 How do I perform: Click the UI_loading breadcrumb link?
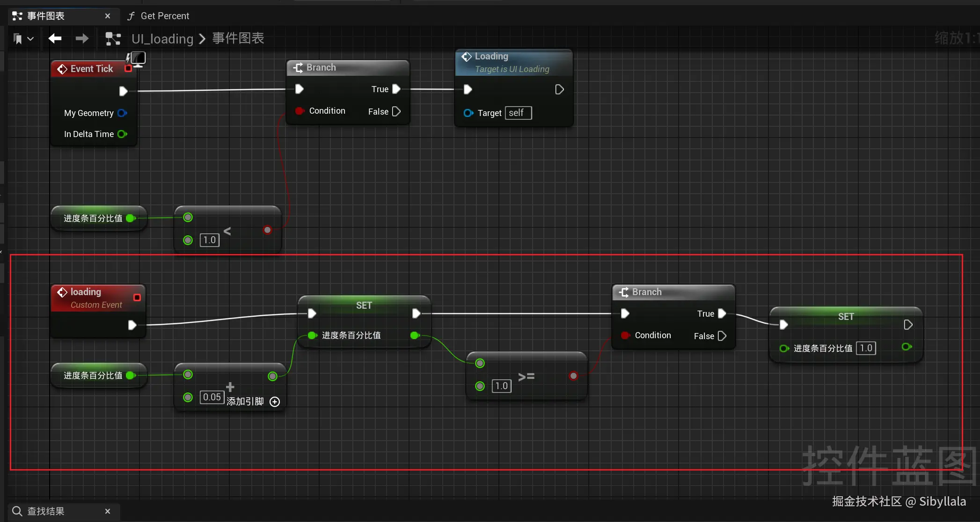pos(162,39)
